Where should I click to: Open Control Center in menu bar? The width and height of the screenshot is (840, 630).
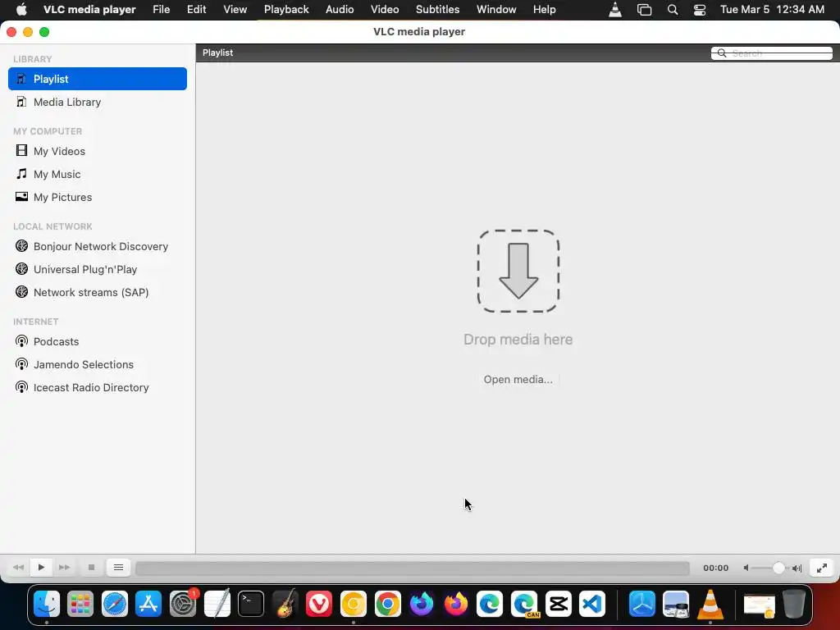[x=700, y=10]
